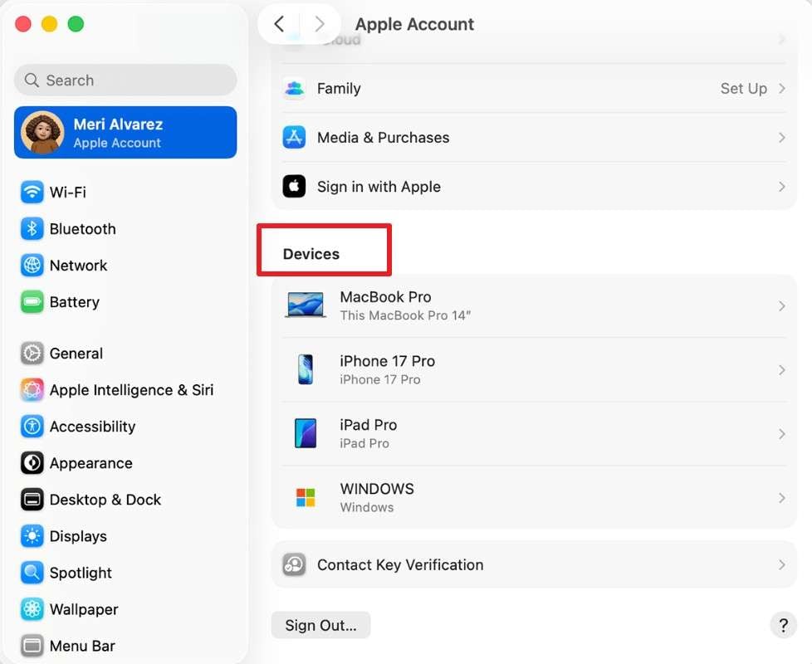Click the Apple Intelligence & Siri icon
The image size is (812, 664).
point(32,390)
